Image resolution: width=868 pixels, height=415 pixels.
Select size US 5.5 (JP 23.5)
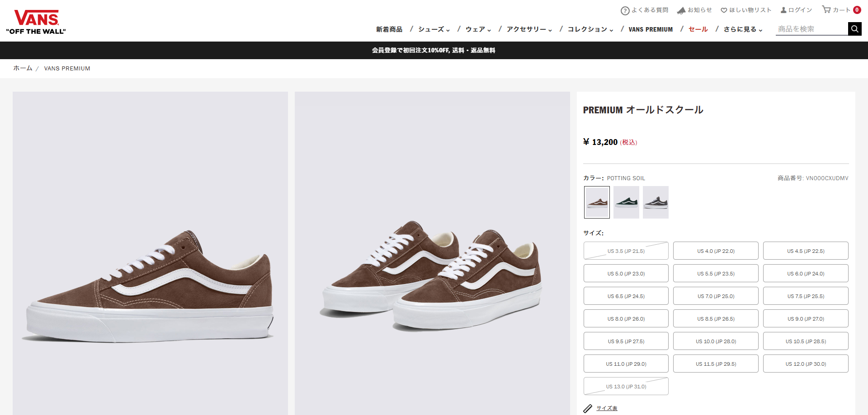(716, 273)
